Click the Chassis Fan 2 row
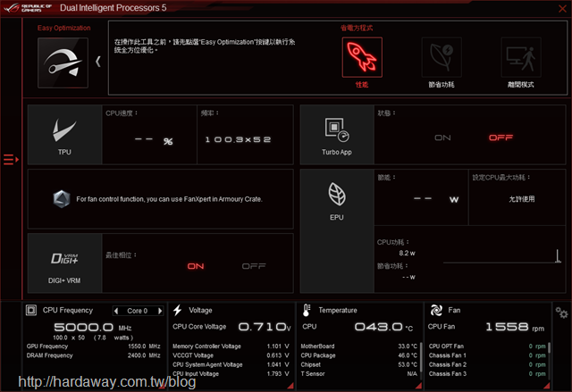Screen dimensions: 572x392 pyautogui.click(x=487, y=364)
